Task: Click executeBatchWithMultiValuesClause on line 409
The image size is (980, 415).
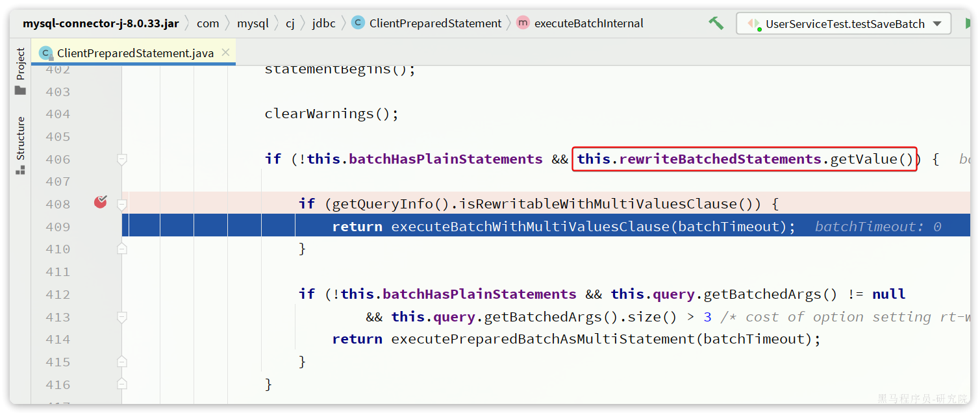Action: coord(531,227)
